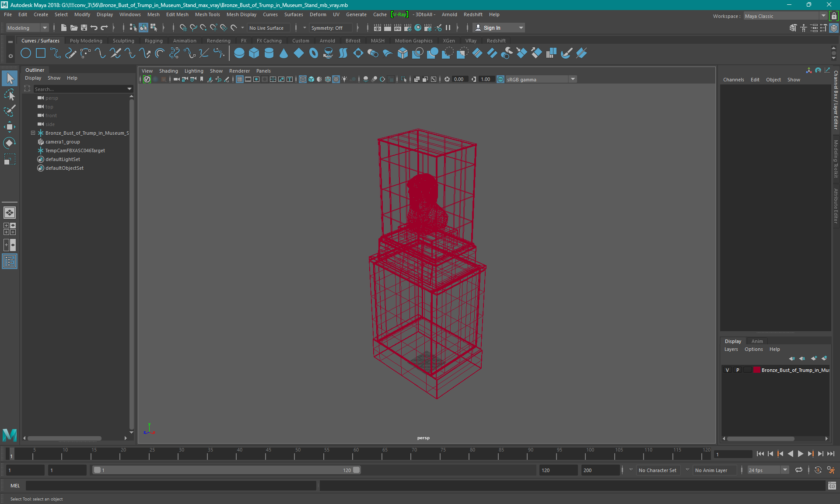Screen dimensions: 840x504
Task: Open the Outliner search filter dropdown arrow
Action: click(x=129, y=89)
